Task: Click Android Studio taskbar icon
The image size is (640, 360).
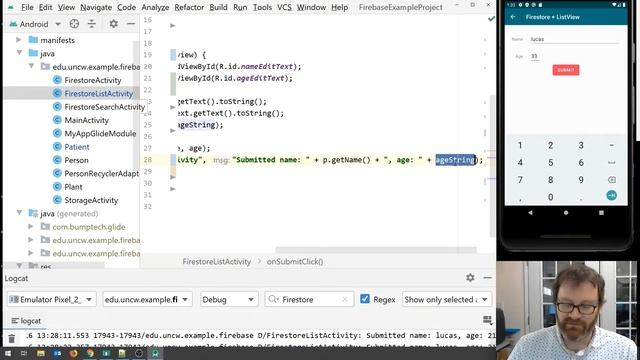Action: pos(155,353)
